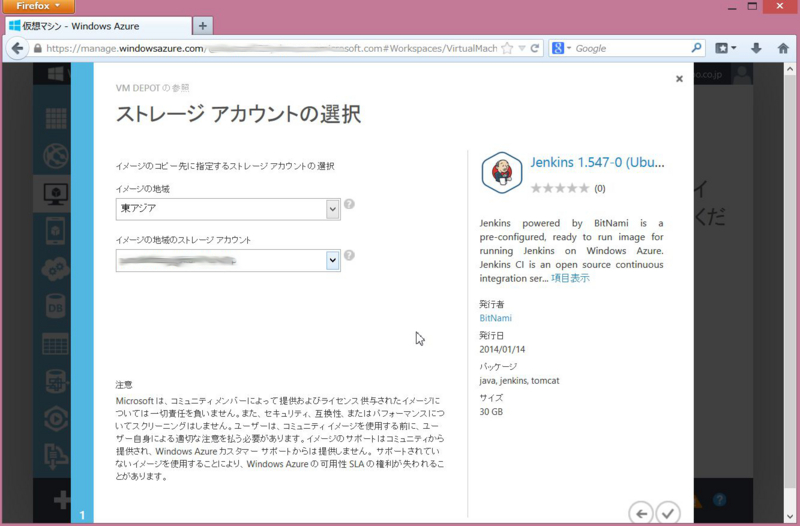800x526 pixels.
Task: Open a new browser tab
Action: [x=203, y=26]
